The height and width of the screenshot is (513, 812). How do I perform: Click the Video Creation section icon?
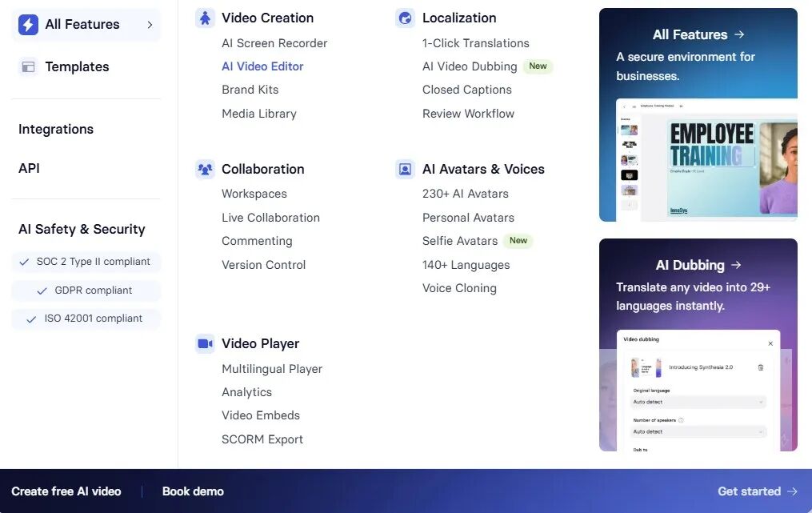[x=205, y=18]
